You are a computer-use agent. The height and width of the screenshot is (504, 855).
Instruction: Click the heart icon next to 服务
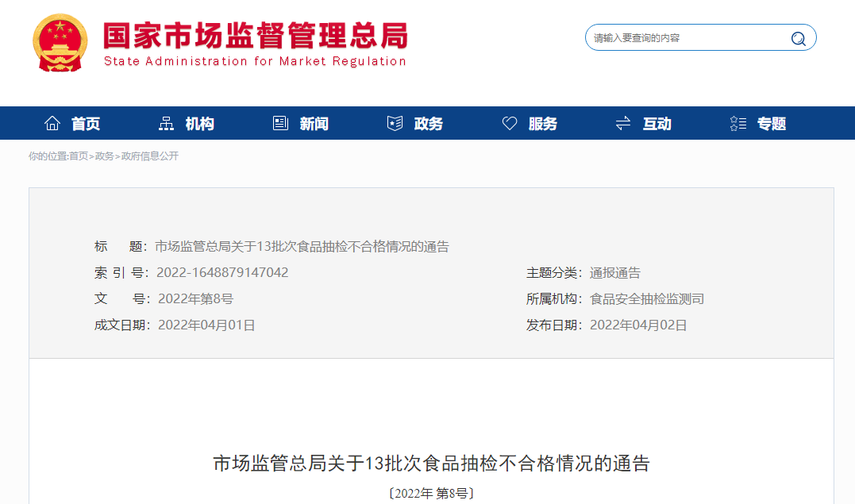coord(509,122)
